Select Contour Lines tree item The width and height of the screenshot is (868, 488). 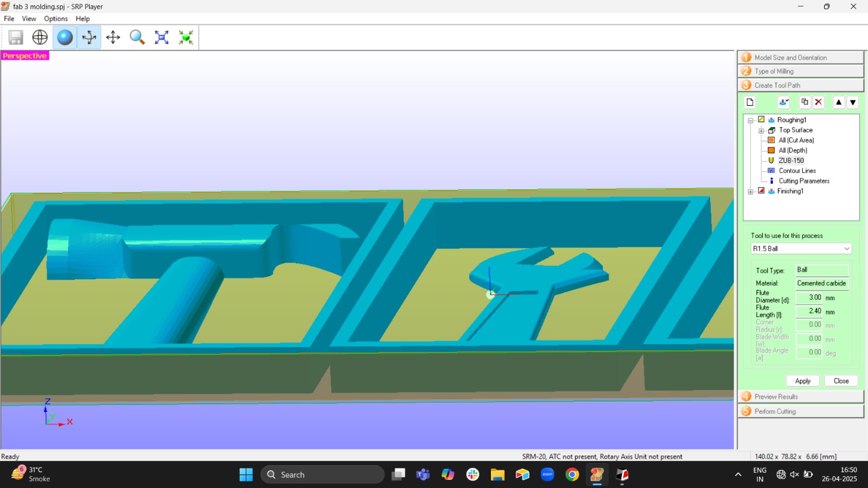tap(797, 171)
